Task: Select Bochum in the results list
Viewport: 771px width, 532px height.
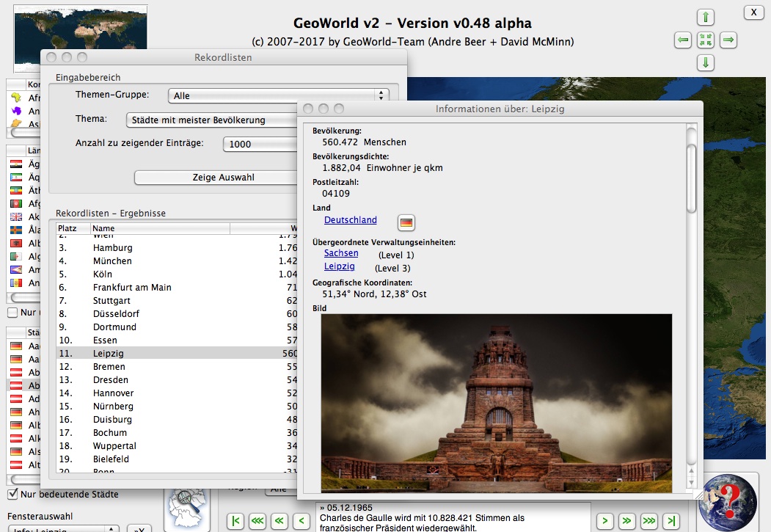Action: click(x=177, y=433)
